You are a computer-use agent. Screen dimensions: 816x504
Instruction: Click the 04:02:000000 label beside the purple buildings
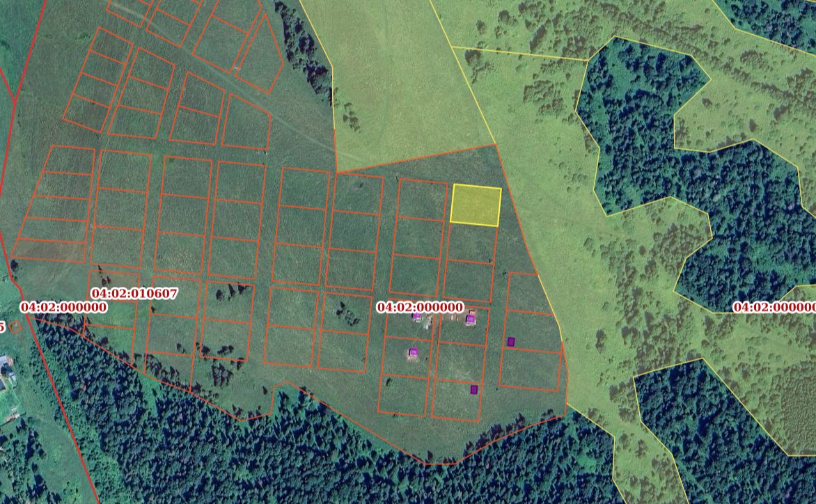click(420, 307)
